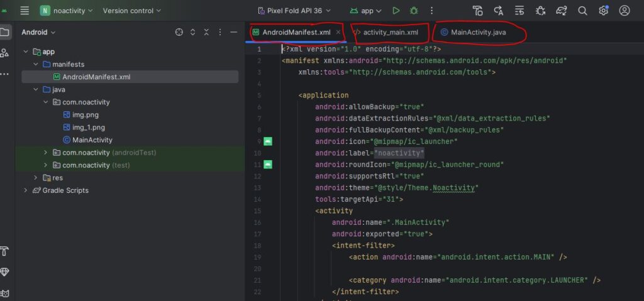Viewport: 644px width, 301px height.
Task: Start debugging with the bug icon
Action: pyautogui.click(x=413, y=11)
